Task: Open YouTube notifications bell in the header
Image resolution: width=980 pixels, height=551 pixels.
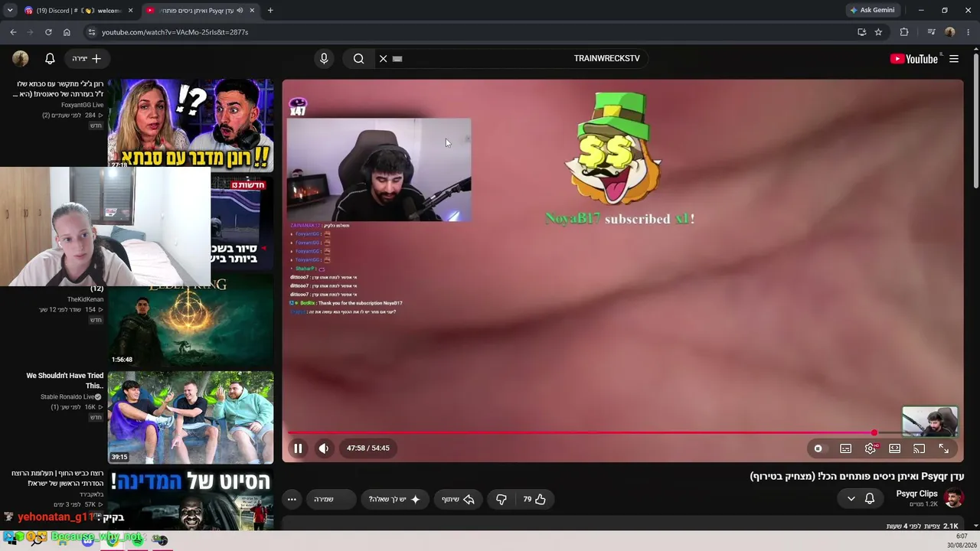Action: tap(50, 58)
